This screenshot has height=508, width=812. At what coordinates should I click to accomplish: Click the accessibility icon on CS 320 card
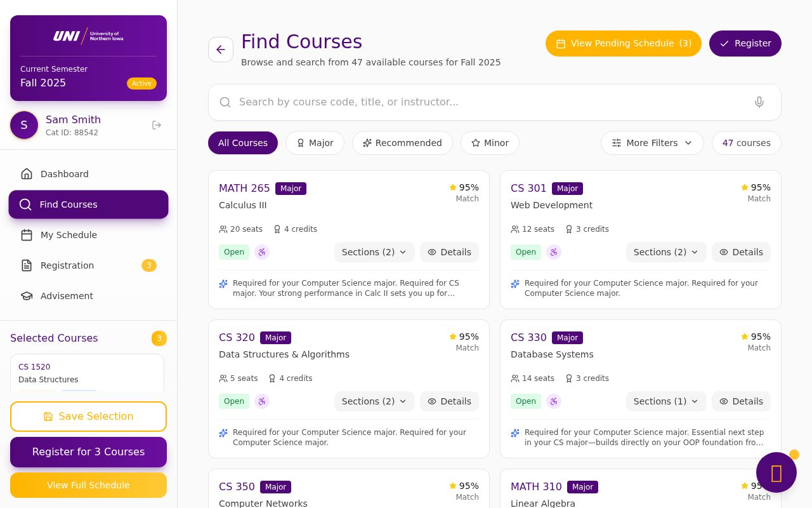pos(262,401)
